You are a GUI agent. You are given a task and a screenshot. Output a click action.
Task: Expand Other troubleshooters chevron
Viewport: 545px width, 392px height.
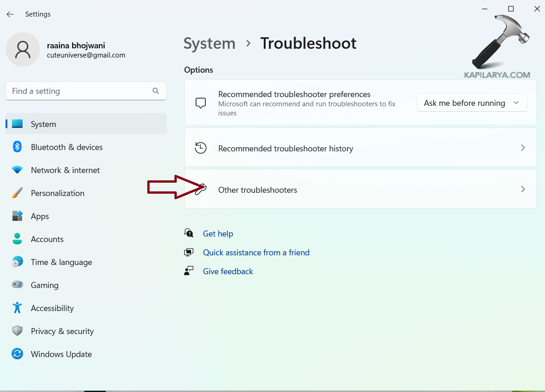pyautogui.click(x=522, y=190)
